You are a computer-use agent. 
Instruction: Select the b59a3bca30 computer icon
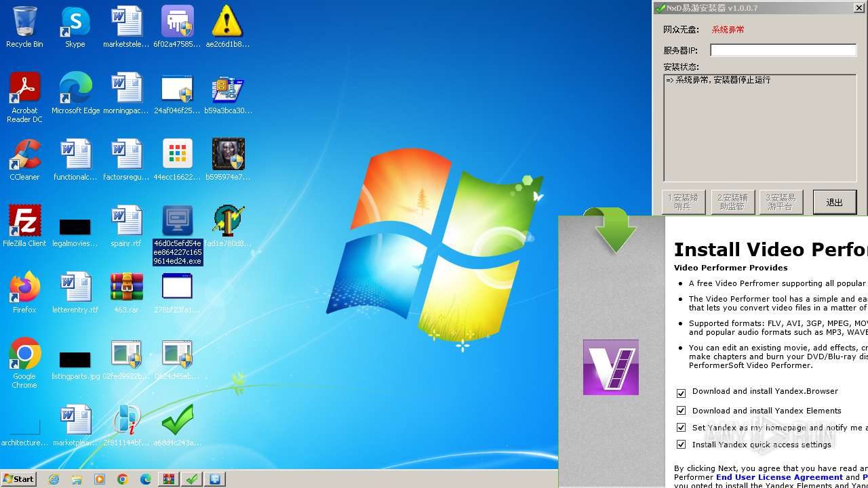point(228,94)
